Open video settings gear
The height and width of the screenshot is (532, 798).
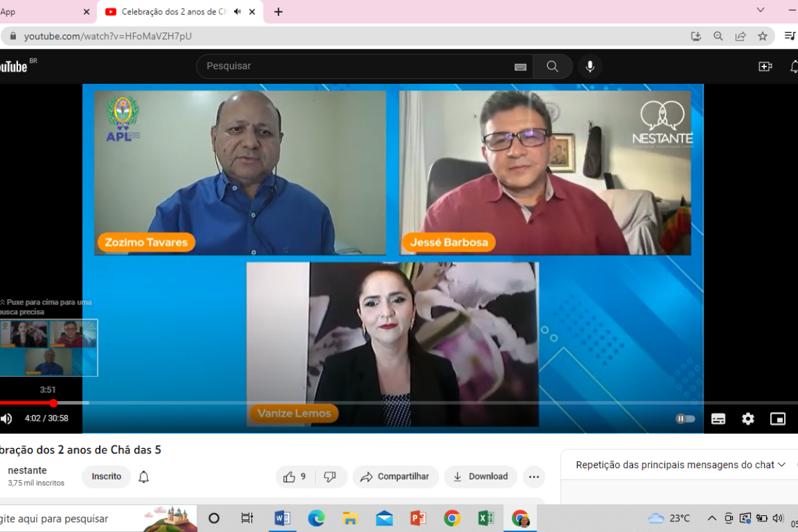[x=748, y=419]
